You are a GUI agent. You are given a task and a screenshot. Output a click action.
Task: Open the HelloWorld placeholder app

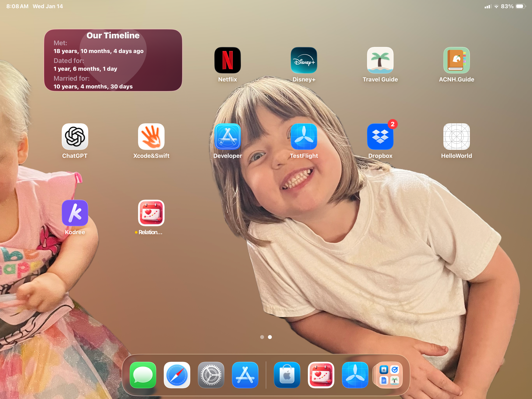pyautogui.click(x=456, y=136)
